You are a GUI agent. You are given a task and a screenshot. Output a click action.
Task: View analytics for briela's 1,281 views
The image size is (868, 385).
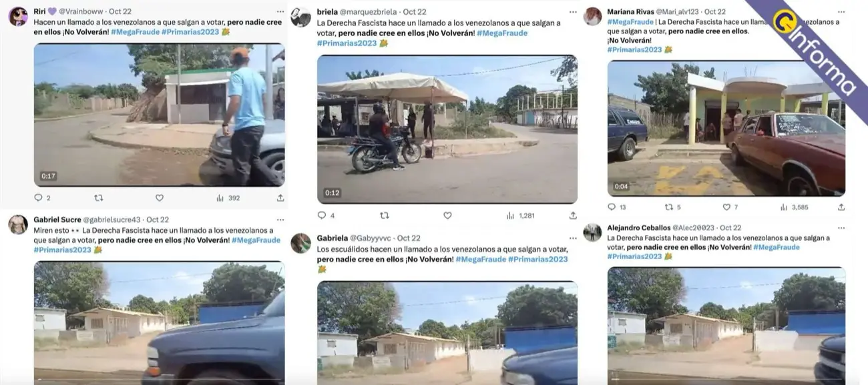point(521,216)
